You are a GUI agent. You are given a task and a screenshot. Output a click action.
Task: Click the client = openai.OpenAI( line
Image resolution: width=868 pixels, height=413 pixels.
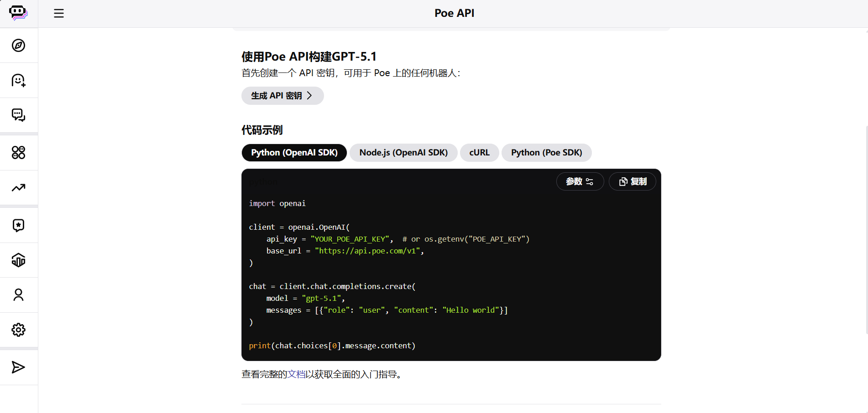click(299, 227)
